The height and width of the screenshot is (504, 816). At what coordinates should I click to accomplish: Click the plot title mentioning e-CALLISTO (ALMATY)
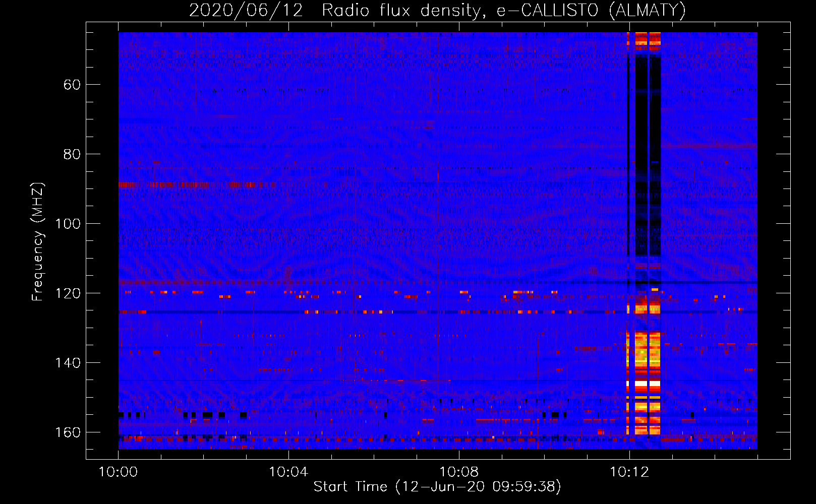437,10
